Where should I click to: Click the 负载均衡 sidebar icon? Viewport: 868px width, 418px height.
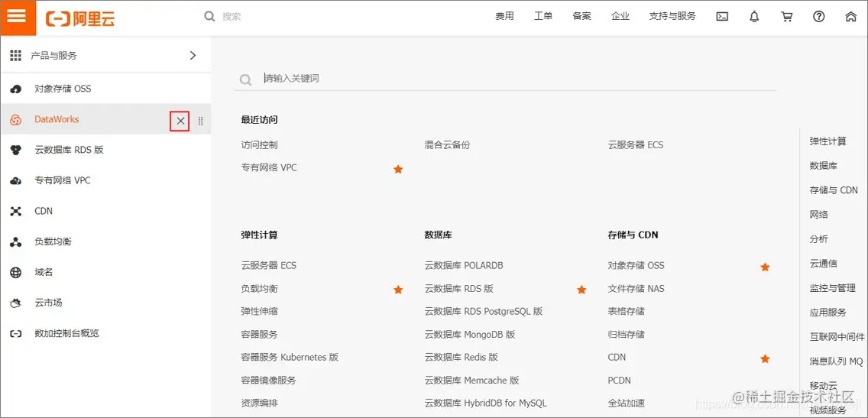16,242
